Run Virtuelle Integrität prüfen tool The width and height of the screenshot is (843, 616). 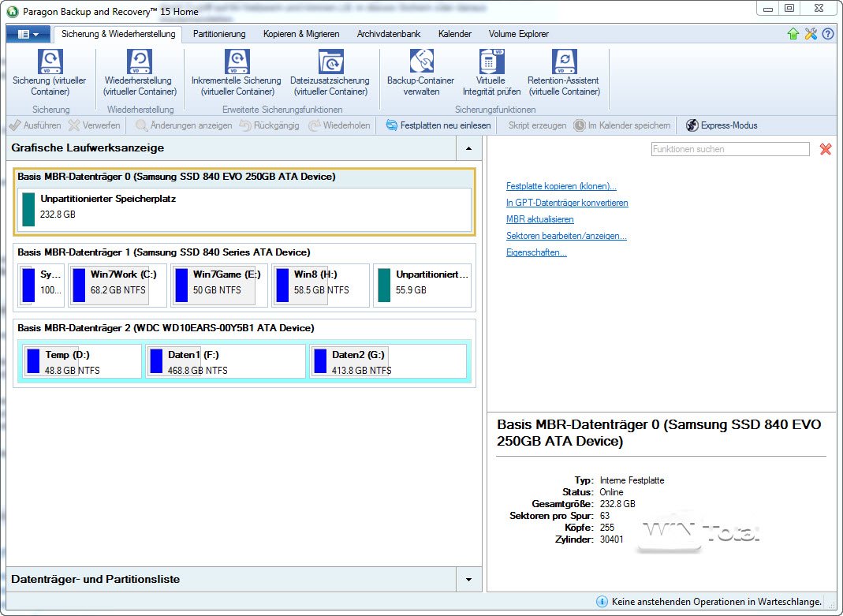tap(491, 62)
